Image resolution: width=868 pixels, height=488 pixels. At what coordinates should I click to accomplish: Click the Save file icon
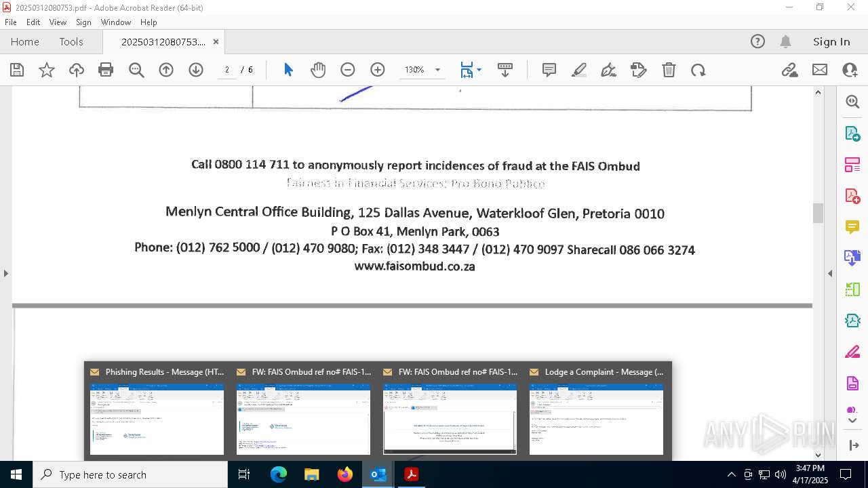(x=17, y=70)
